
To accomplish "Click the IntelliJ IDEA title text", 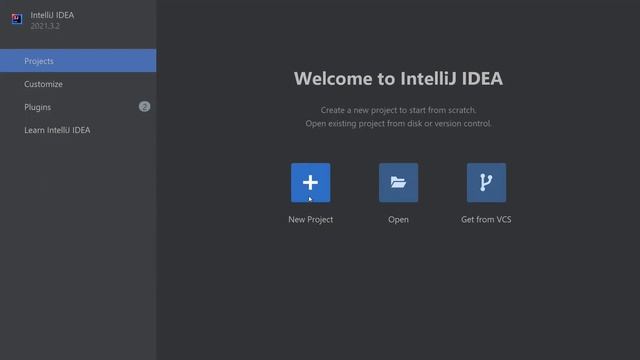I will click(x=52, y=15).
